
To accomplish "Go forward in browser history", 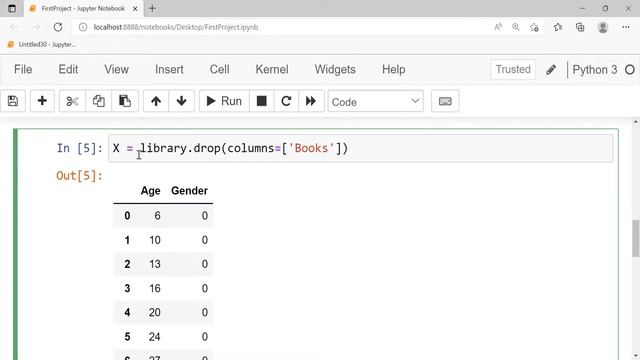I will click(36, 27).
